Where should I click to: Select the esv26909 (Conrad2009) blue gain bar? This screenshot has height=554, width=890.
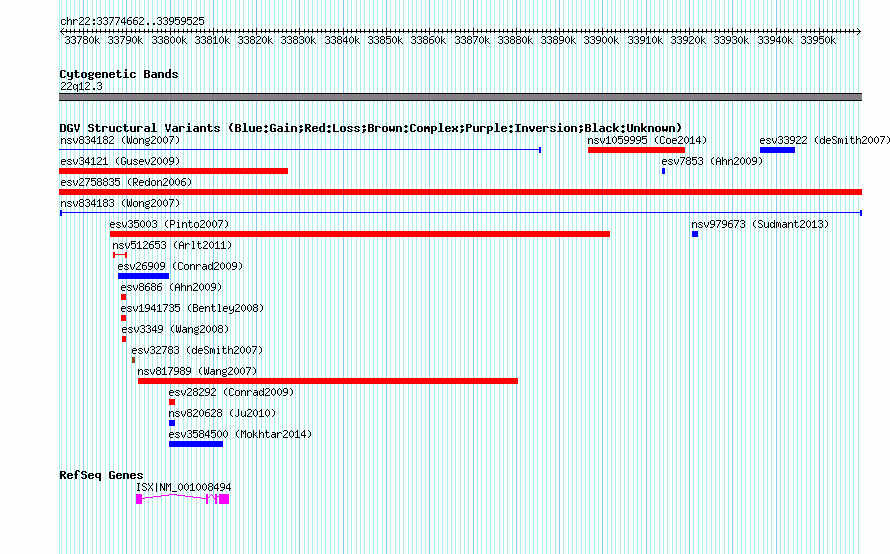[x=144, y=276]
